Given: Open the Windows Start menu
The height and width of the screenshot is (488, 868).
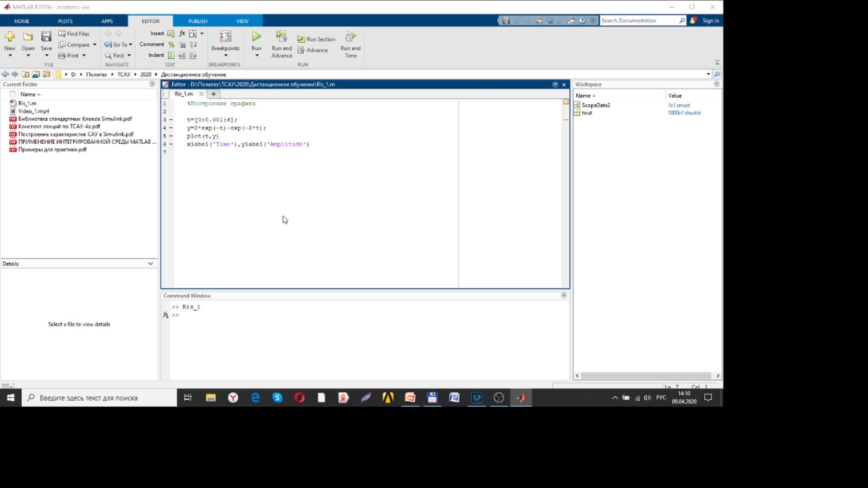Looking at the screenshot, I should click(x=11, y=398).
